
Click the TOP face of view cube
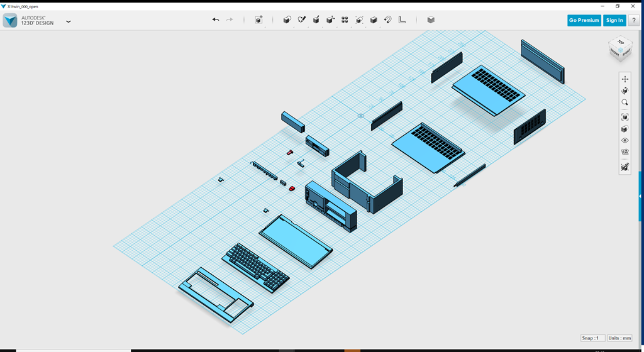620,43
